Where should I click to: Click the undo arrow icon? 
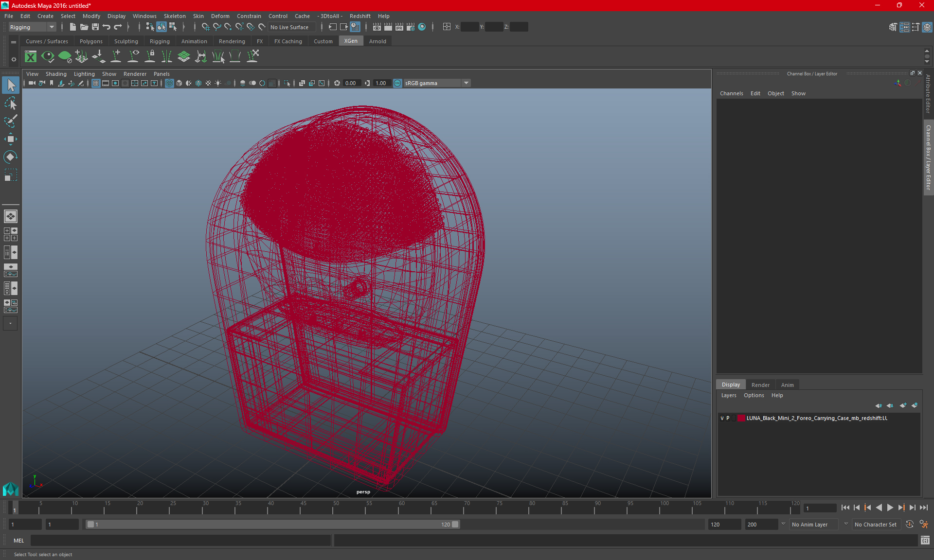[107, 27]
